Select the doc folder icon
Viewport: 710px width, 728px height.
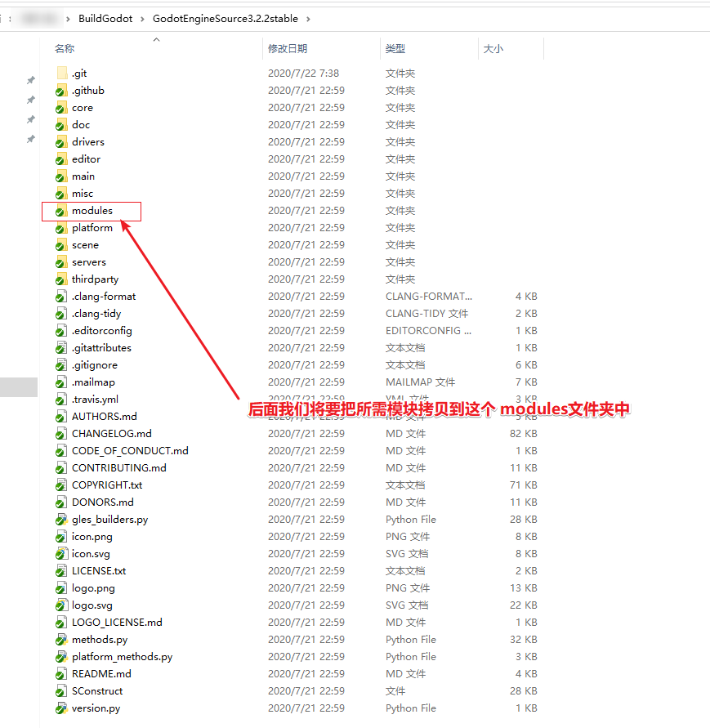pyautogui.click(x=61, y=124)
